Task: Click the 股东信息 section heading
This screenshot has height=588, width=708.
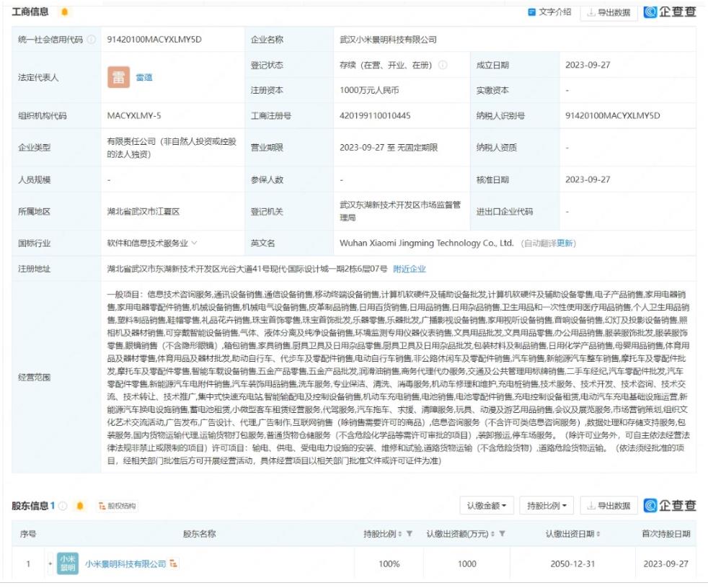Action: pos(30,506)
